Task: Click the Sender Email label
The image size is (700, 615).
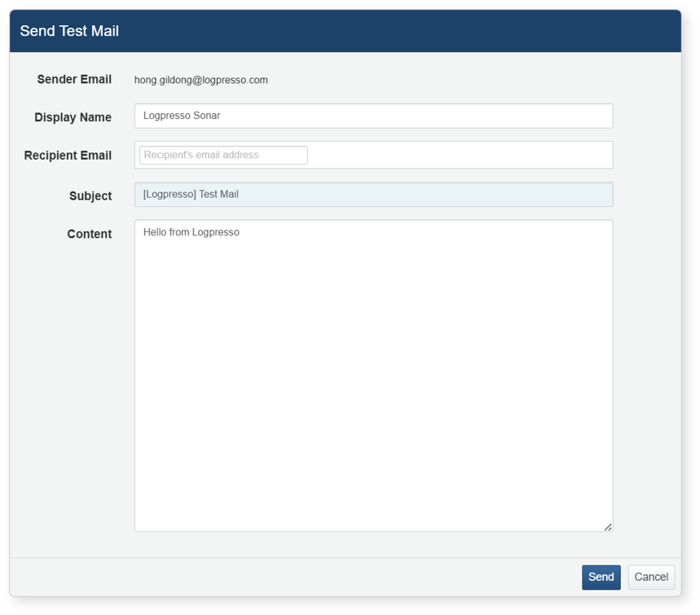Action: (x=74, y=80)
